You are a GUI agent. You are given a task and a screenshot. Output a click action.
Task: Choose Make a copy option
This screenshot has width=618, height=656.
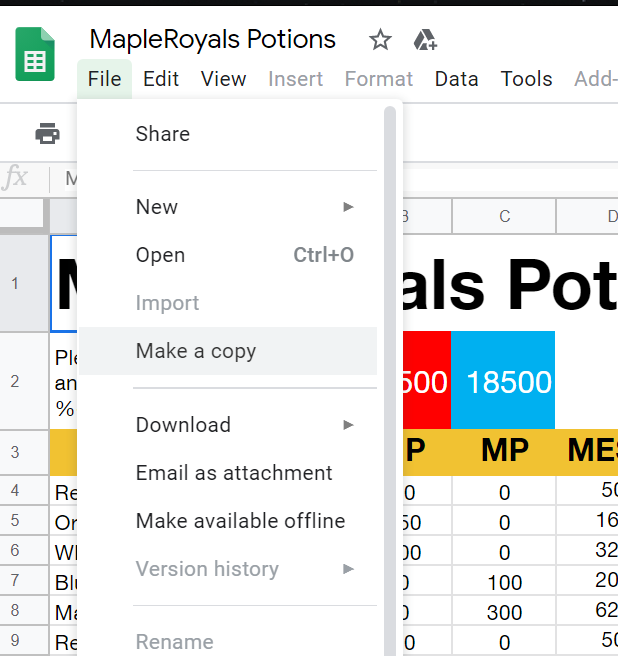pyautogui.click(x=196, y=351)
